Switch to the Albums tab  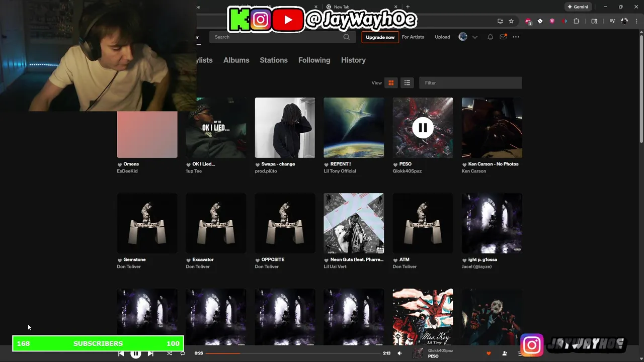click(x=236, y=60)
